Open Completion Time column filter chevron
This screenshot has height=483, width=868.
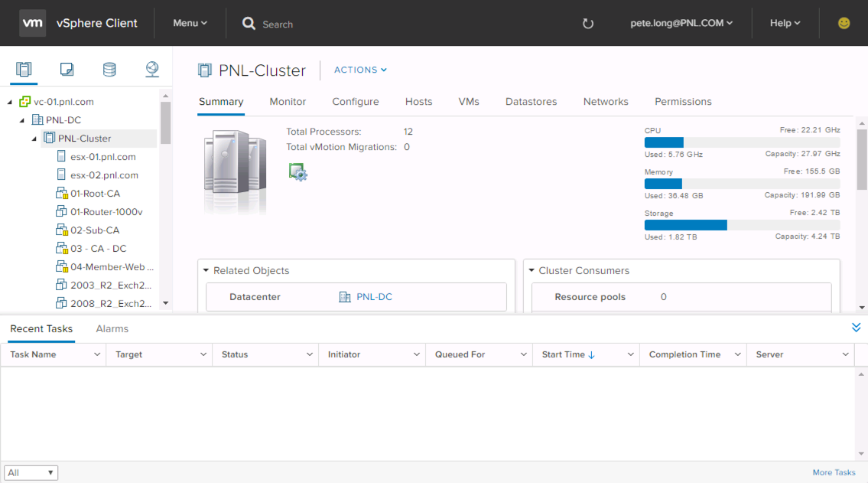click(737, 354)
